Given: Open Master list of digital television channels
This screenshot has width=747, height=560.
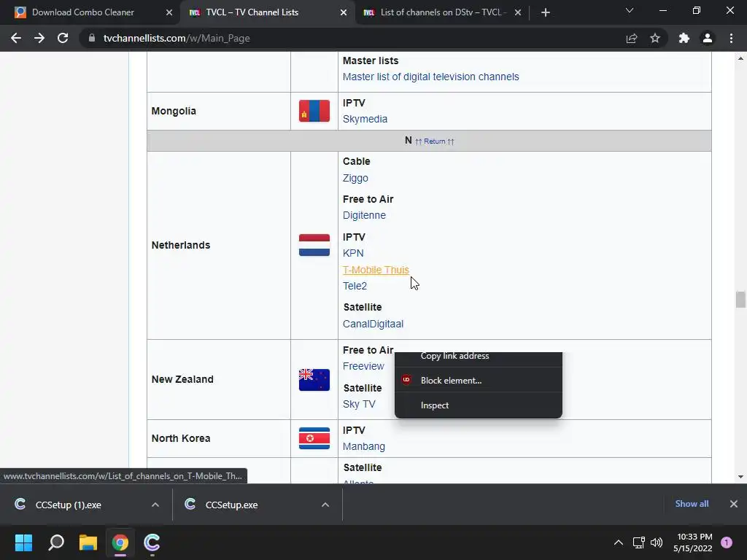Looking at the screenshot, I should tap(430, 77).
